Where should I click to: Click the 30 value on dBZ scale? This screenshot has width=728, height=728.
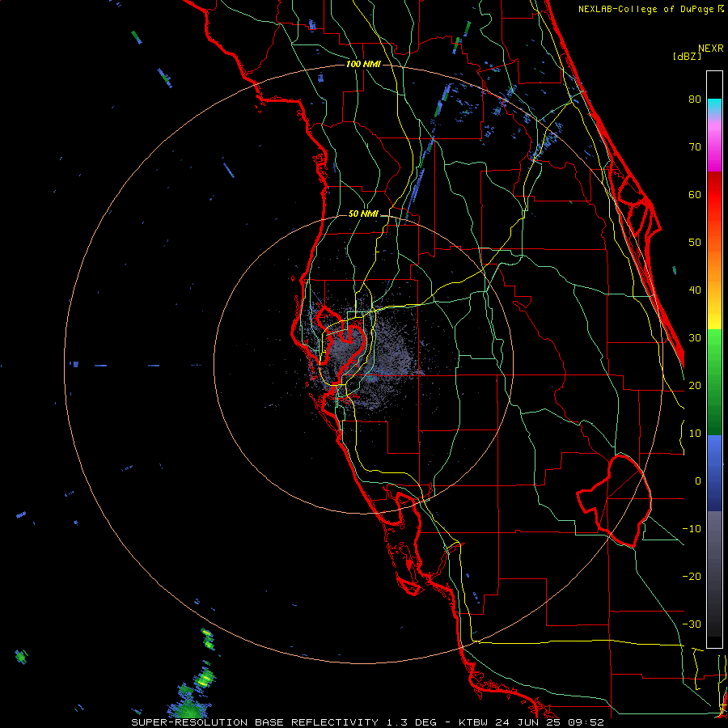[x=695, y=338]
